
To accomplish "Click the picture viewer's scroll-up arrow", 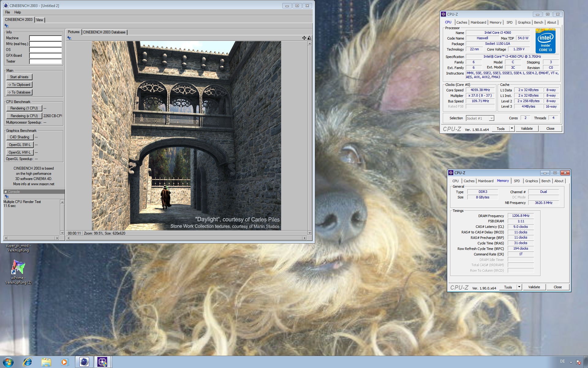I will tap(310, 44).
